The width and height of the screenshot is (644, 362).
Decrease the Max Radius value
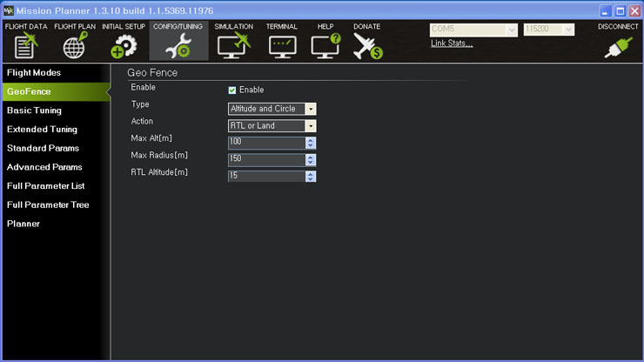coord(311,163)
